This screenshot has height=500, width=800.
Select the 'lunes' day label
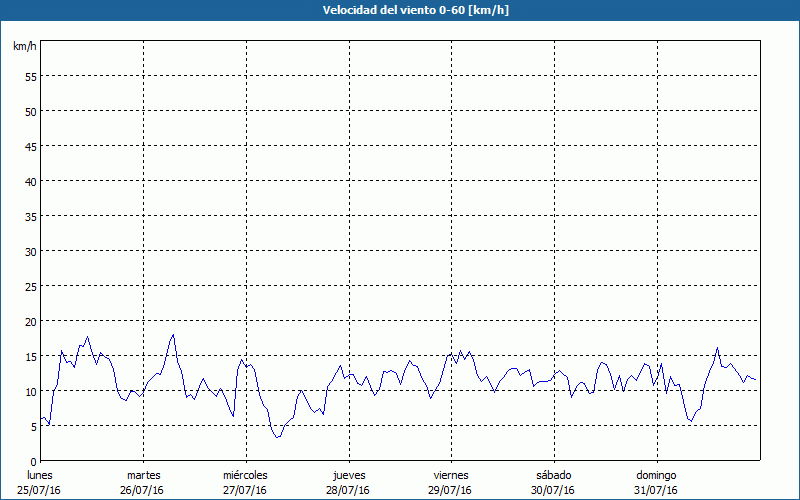(40, 475)
